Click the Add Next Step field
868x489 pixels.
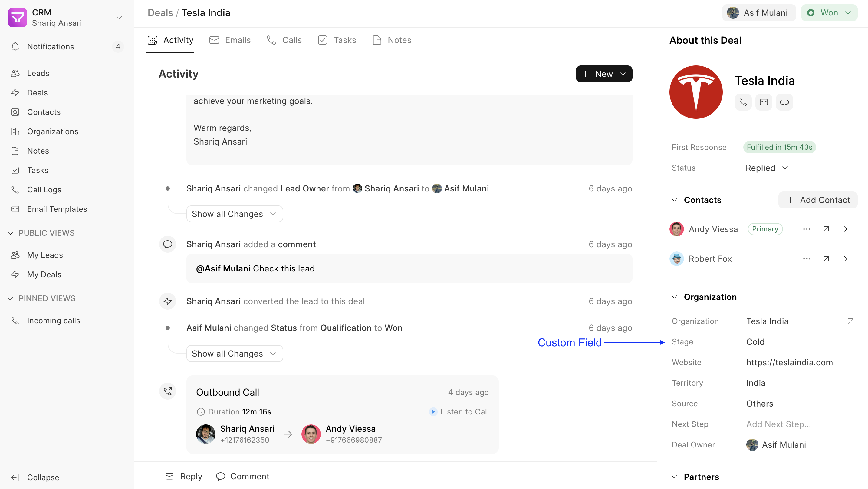(x=778, y=424)
